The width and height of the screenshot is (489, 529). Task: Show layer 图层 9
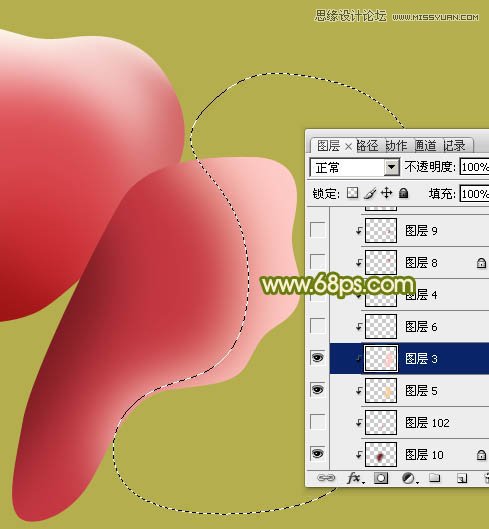coord(318,230)
